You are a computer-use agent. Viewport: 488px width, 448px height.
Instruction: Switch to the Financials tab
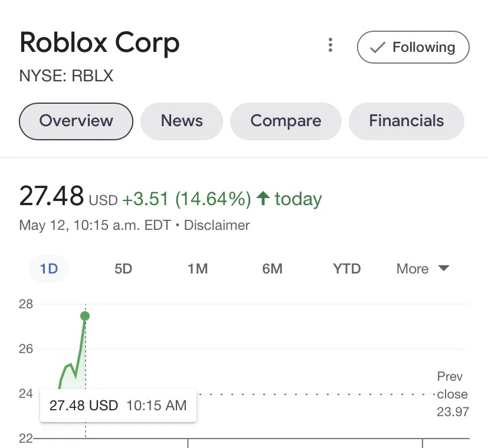pos(406,121)
